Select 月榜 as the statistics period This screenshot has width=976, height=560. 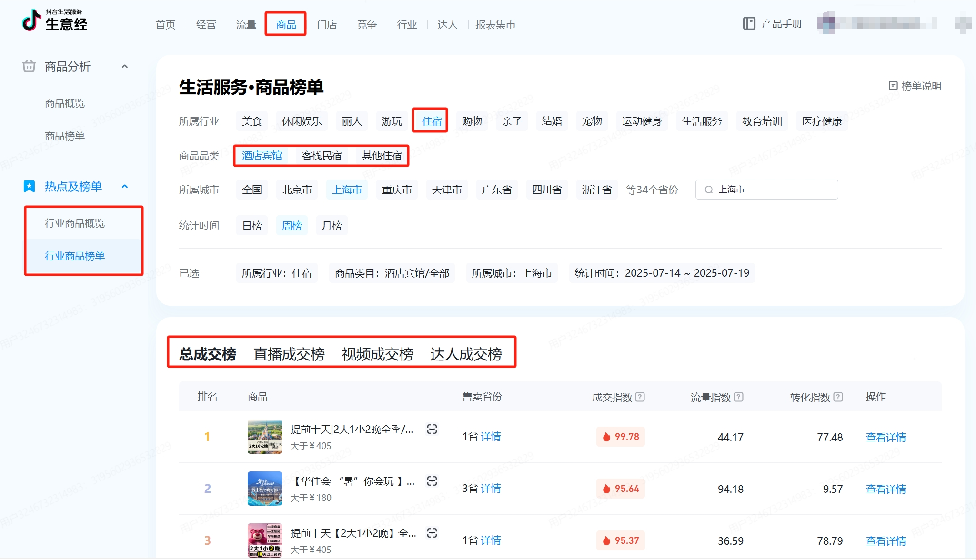[x=332, y=226]
